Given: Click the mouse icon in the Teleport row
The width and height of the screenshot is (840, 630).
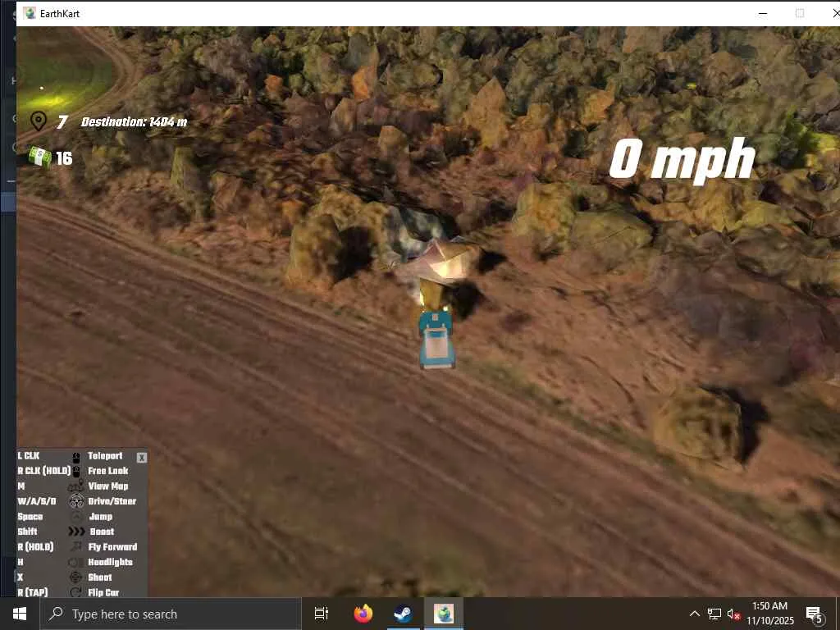Looking at the screenshot, I should click(x=76, y=456).
